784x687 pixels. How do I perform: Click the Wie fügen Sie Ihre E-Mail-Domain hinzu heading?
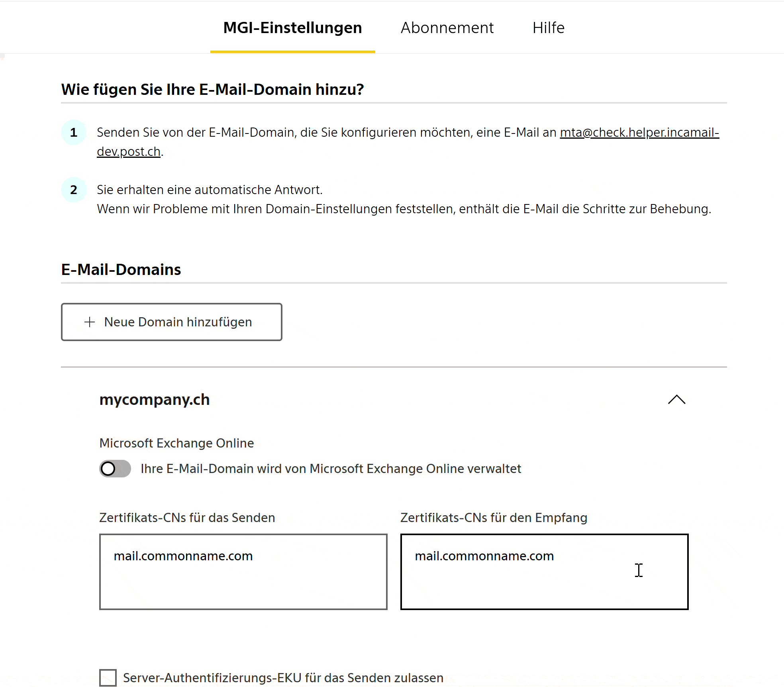click(213, 89)
